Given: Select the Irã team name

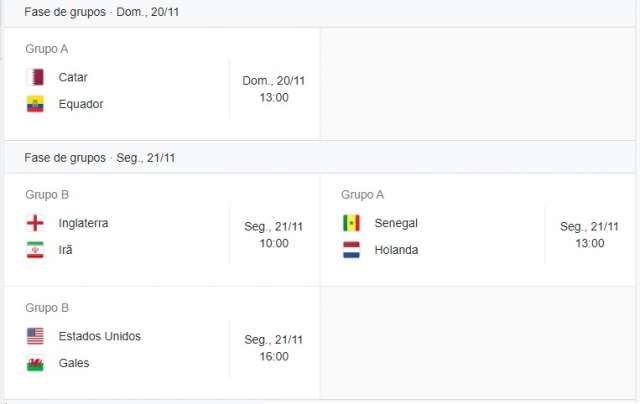Looking at the screenshot, I should (x=66, y=250).
